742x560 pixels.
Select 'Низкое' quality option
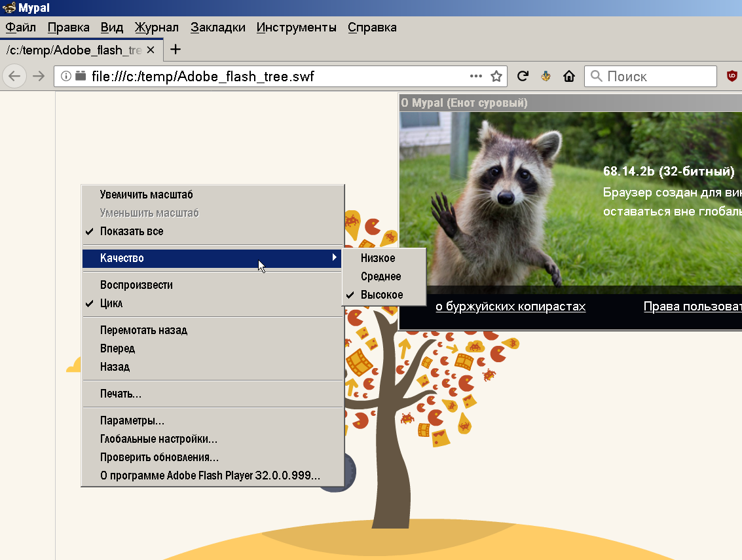[x=384, y=258]
